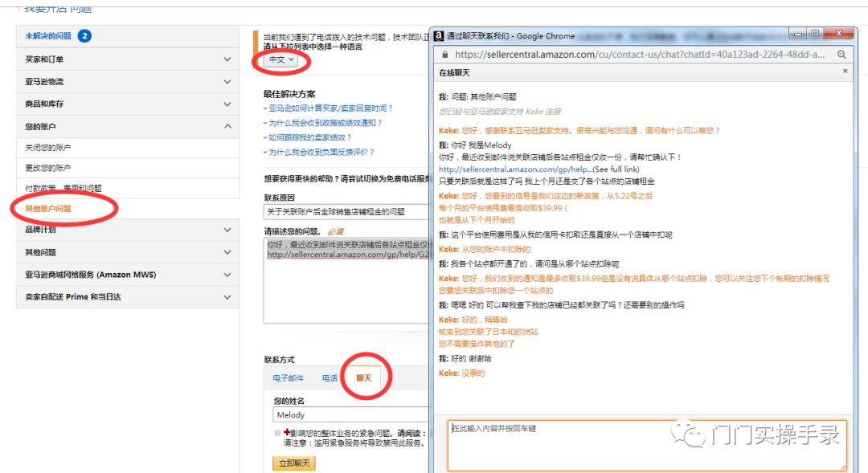Screen dimensions: 868x473
Task: Click the Amazon favicon in chat window title bar
Action: 439,36
